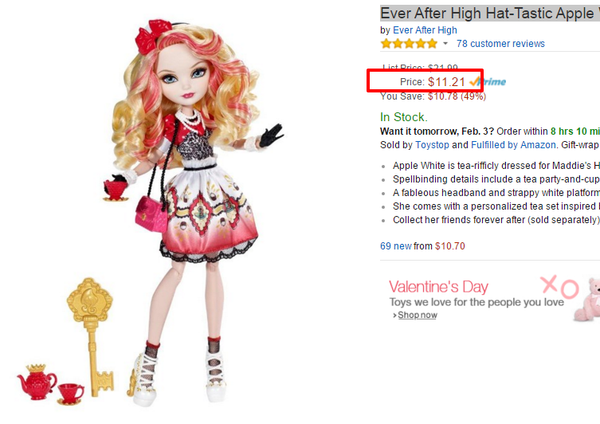
Task: Click the red teapot accessory image
Action: pos(37,382)
